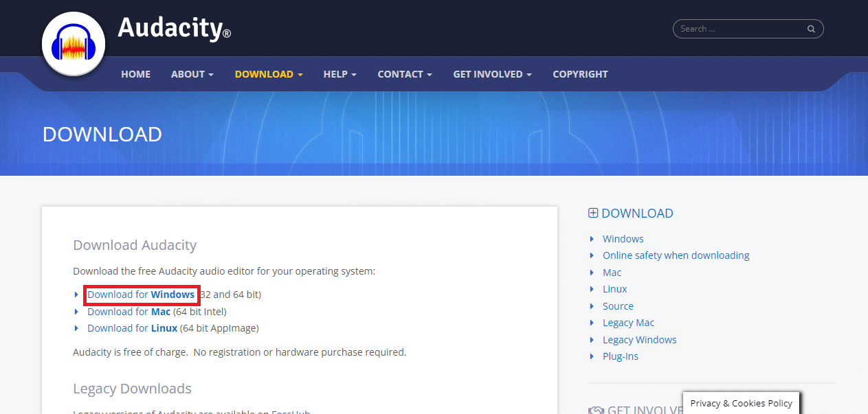Click the search magnifier icon
Viewport: 868px width, 414px height.
pos(811,29)
